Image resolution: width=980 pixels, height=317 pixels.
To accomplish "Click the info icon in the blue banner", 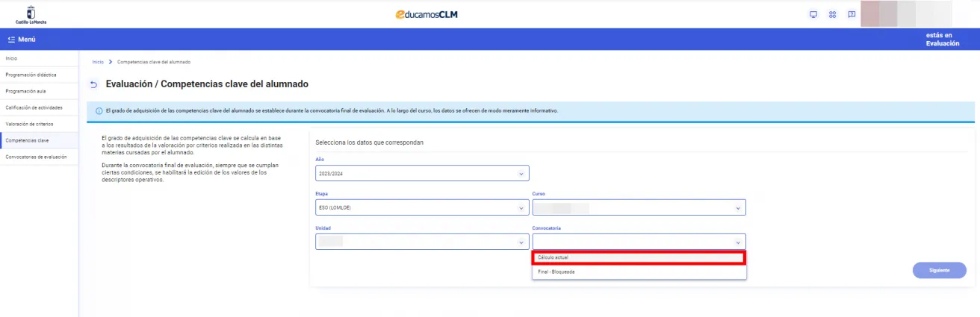I will point(99,111).
